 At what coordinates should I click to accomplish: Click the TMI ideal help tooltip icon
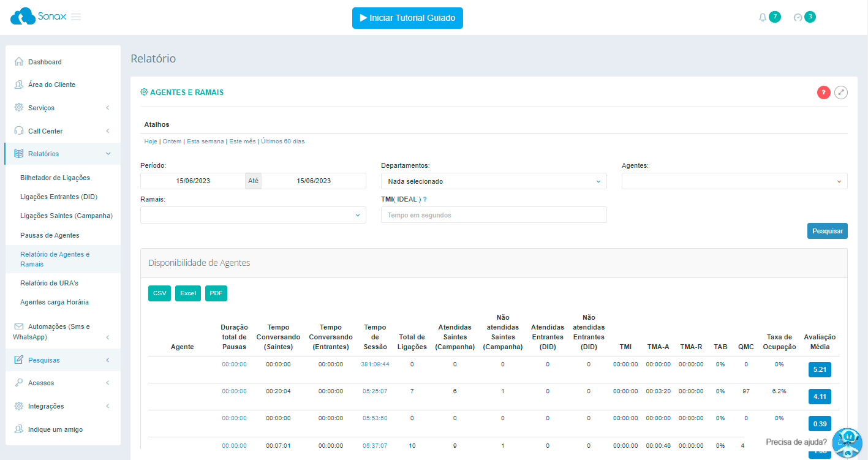(x=425, y=199)
